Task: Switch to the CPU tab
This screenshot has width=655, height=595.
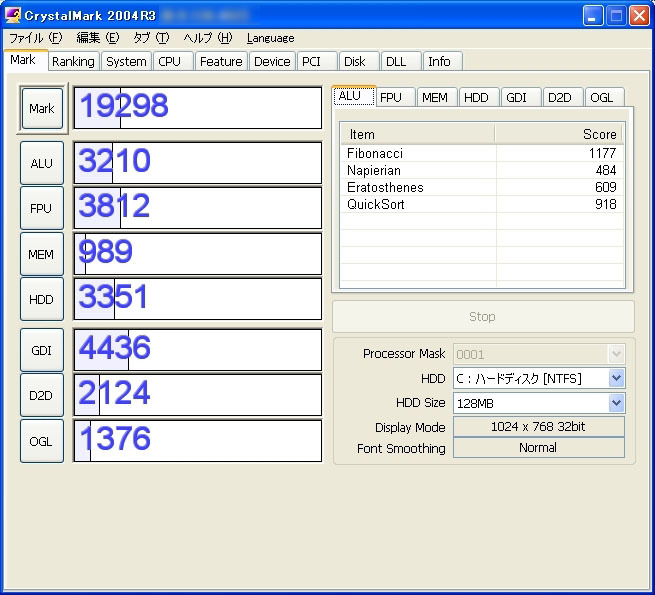Action: (x=173, y=61)
